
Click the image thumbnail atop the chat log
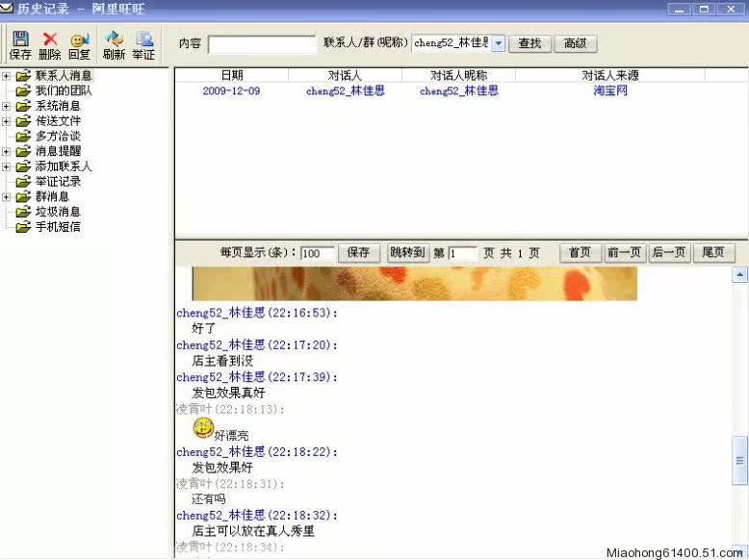414,284
